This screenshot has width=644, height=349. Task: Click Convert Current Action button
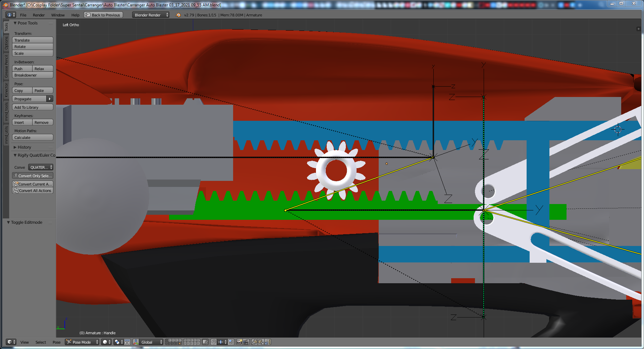(33, 184)
